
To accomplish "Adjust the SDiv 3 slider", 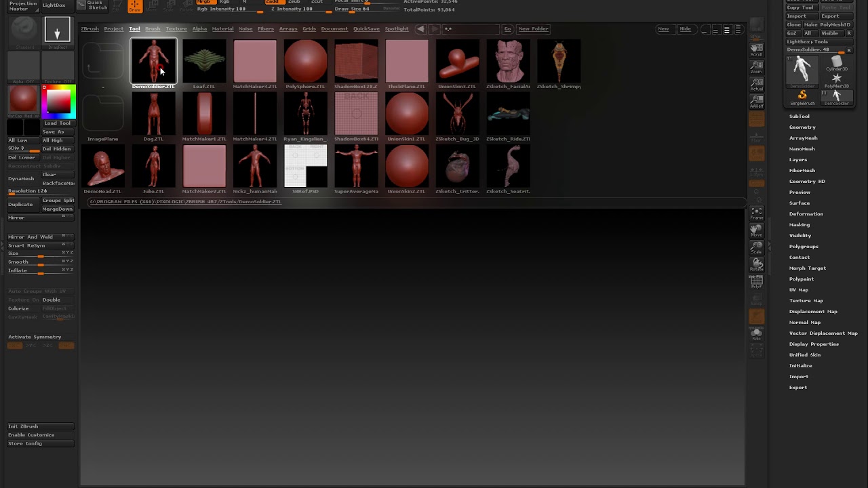I will pos(23,148).
